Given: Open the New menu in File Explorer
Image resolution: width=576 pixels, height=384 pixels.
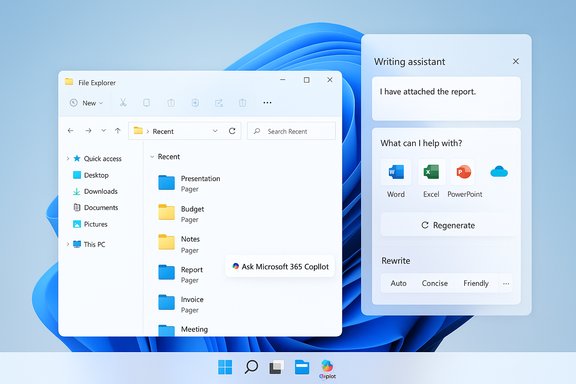Looking at the screenshot, I should (86, 103).
